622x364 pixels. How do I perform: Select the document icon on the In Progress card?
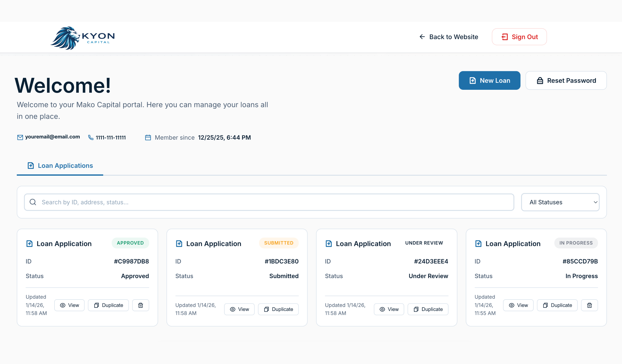(x=478, y=244)
